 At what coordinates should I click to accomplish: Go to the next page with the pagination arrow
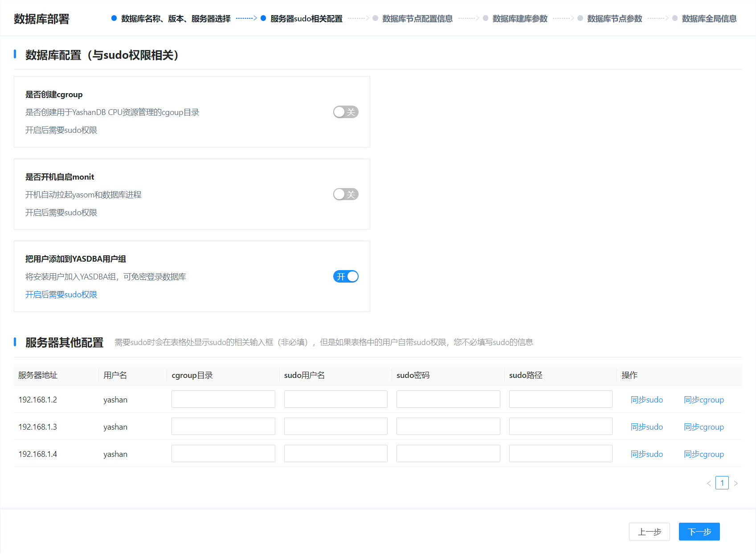736,483
